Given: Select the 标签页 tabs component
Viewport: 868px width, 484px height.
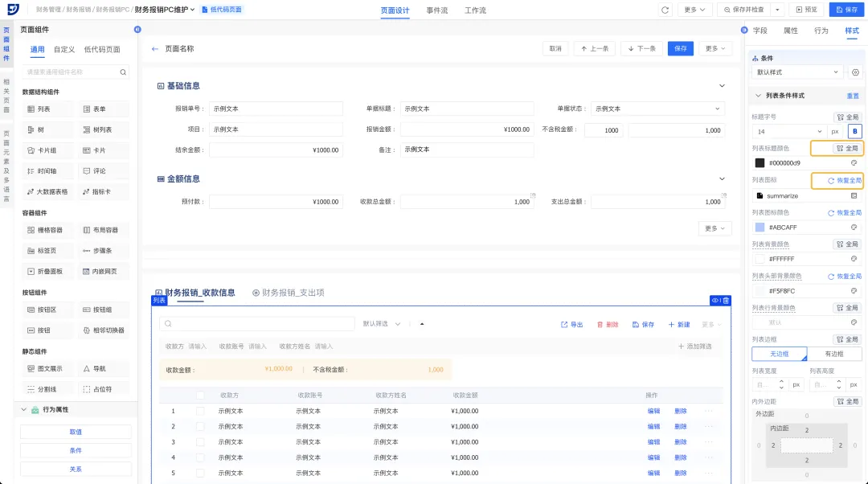Looking at the screenshot, I should click(x=48, y=251).
